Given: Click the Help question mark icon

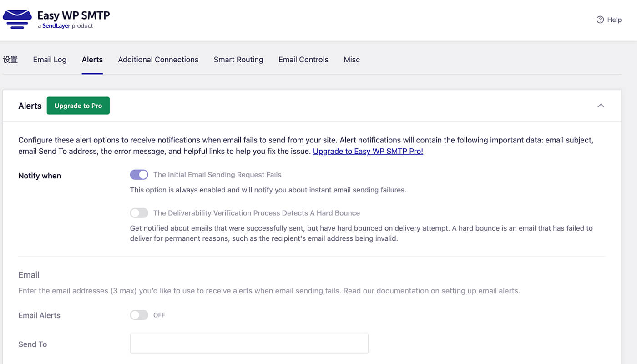Looking at the screenshot, I should (600, 20).
